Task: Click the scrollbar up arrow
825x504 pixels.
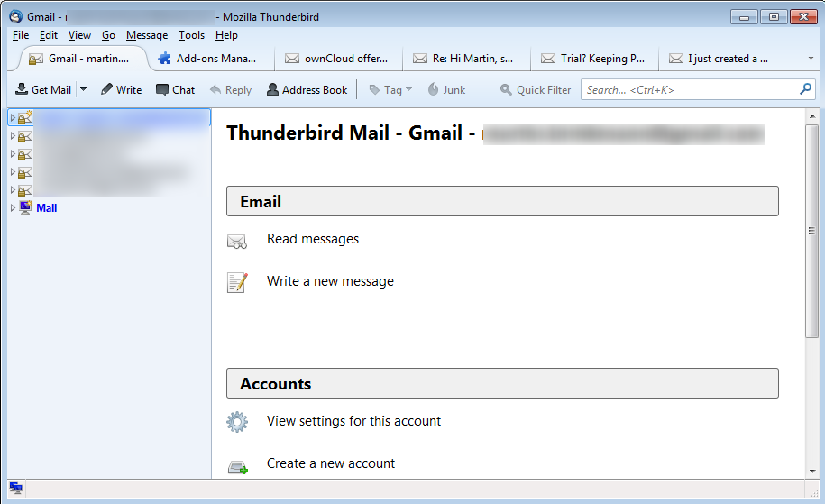Action: 812,115
